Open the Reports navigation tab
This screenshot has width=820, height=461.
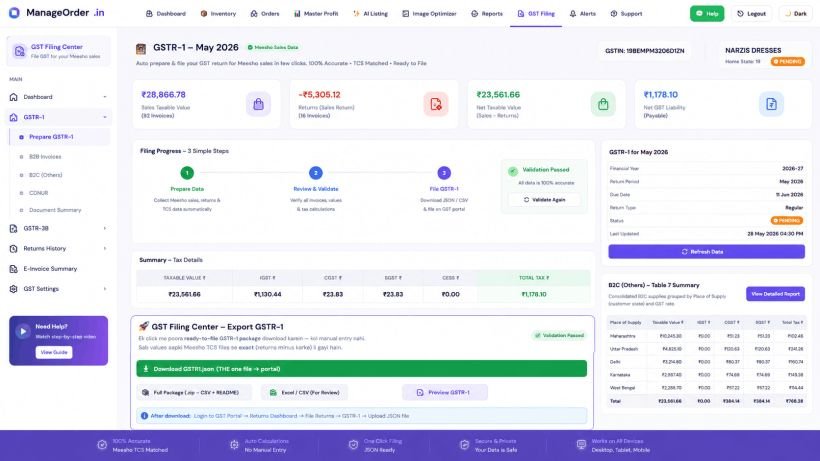486,14
